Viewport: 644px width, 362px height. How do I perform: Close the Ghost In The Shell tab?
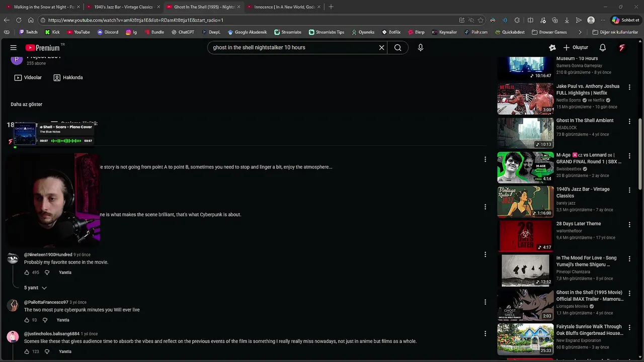[238, 7]
